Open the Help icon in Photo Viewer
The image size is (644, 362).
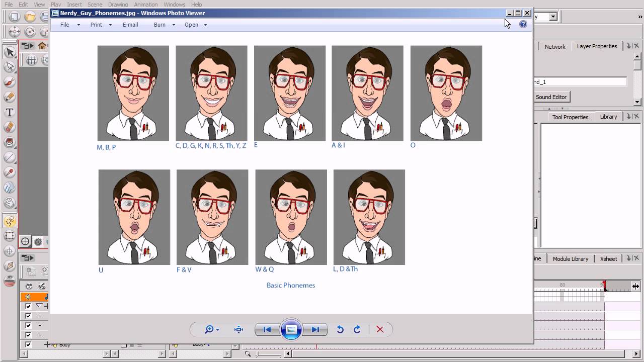click(x=523, y=24)
